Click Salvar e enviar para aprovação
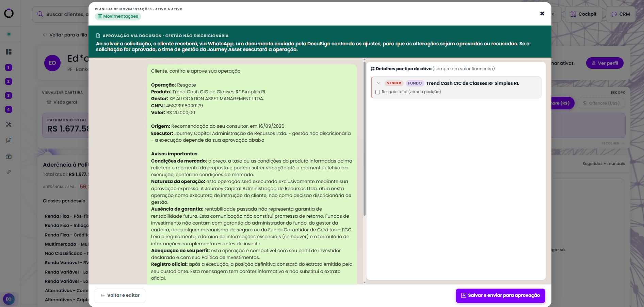The height and width of the screenshot is (307, 644). pyautogui.click(x=500, y=295)
